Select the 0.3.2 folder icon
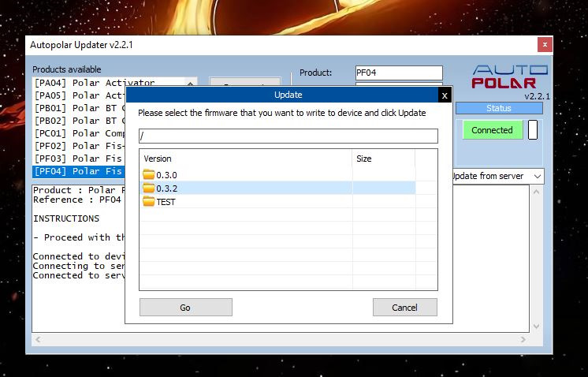The height and width of the screenshot is (377, 588). click(x=148, y=188)
